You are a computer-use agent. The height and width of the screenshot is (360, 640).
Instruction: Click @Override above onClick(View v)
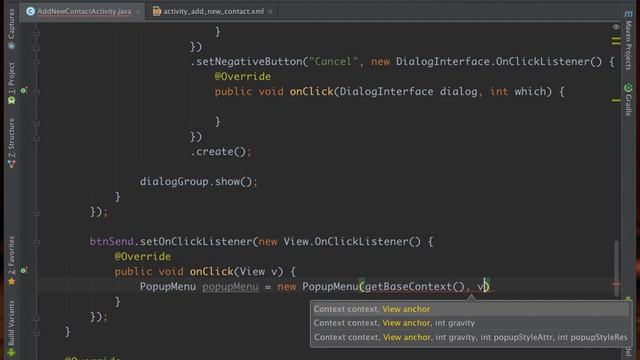point(142,257)
